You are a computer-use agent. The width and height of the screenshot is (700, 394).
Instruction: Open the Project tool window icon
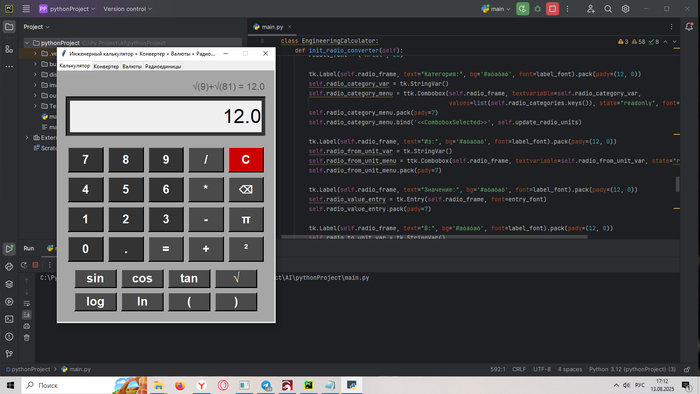point(9,27)
